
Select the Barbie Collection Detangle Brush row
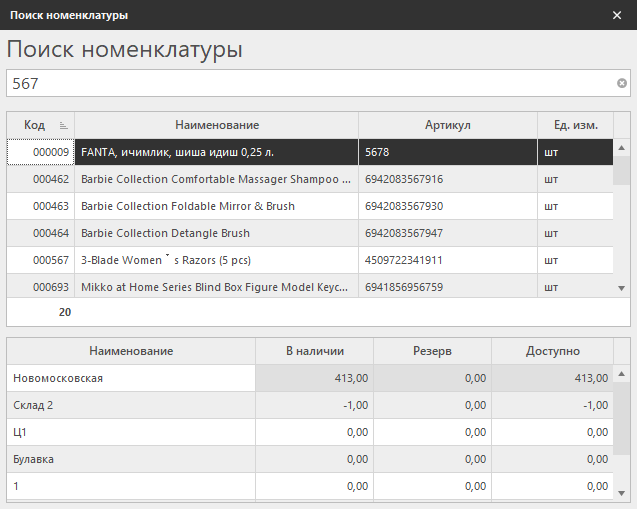click(216, 233)
